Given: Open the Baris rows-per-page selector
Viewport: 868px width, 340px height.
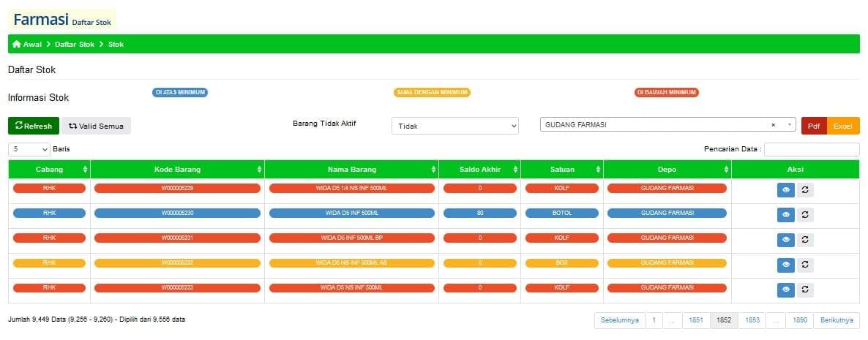Looking at the screenshot, I should point(29,149).
